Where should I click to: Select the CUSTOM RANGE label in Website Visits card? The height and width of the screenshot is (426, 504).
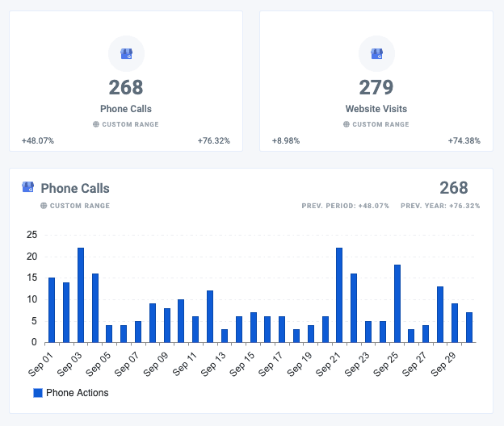(380, 124)
